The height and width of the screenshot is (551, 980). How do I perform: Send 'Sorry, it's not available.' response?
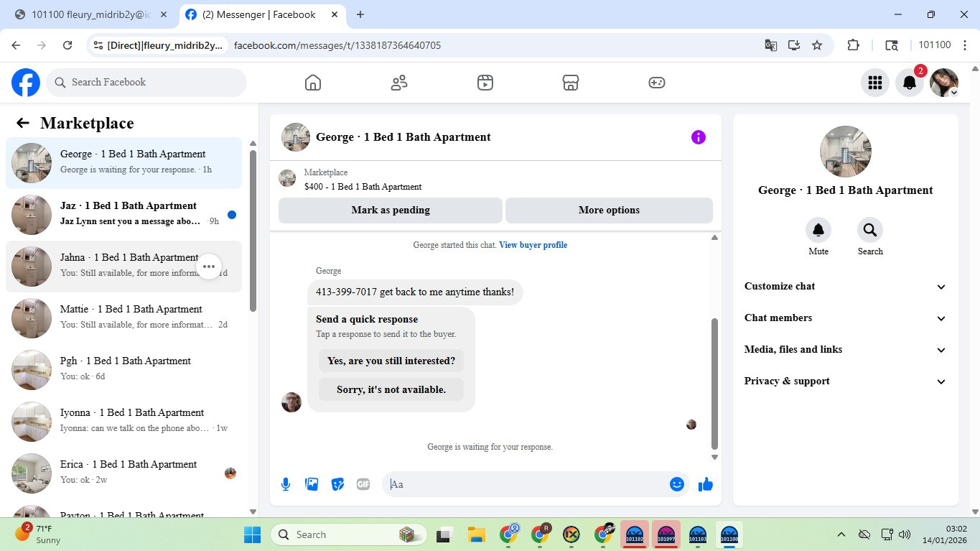pos(391,389)
